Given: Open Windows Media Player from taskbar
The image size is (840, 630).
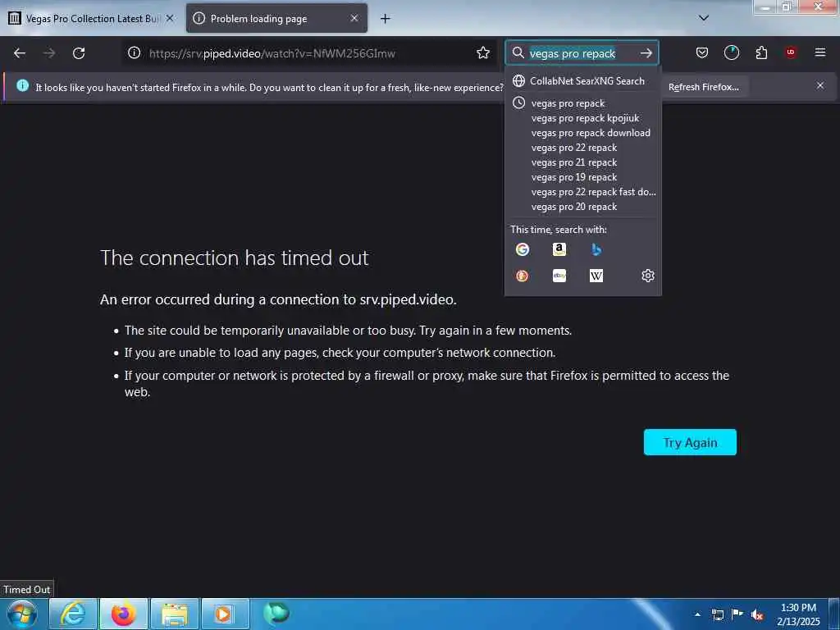Looking at the screenshot, I should 225,614.
